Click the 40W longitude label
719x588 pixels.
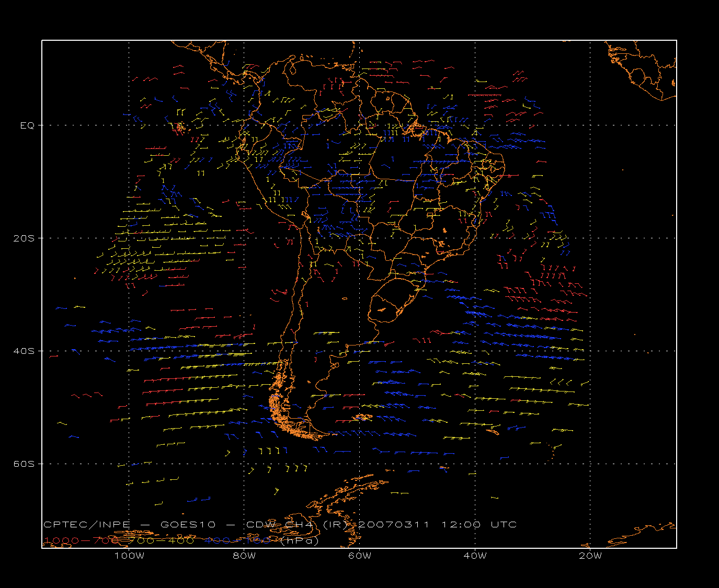point(475,556)
